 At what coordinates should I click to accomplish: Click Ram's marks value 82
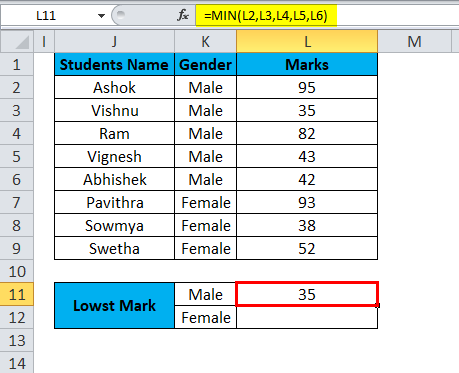coord(307,133)
